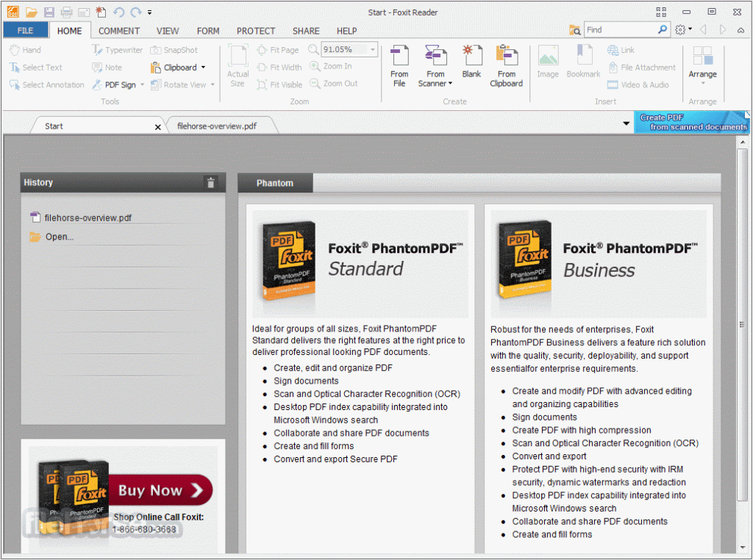Screen dimensions: 753x560
Task: Switch to the filehorse-overview.pdf document tab
Action: tap(217, 126)
